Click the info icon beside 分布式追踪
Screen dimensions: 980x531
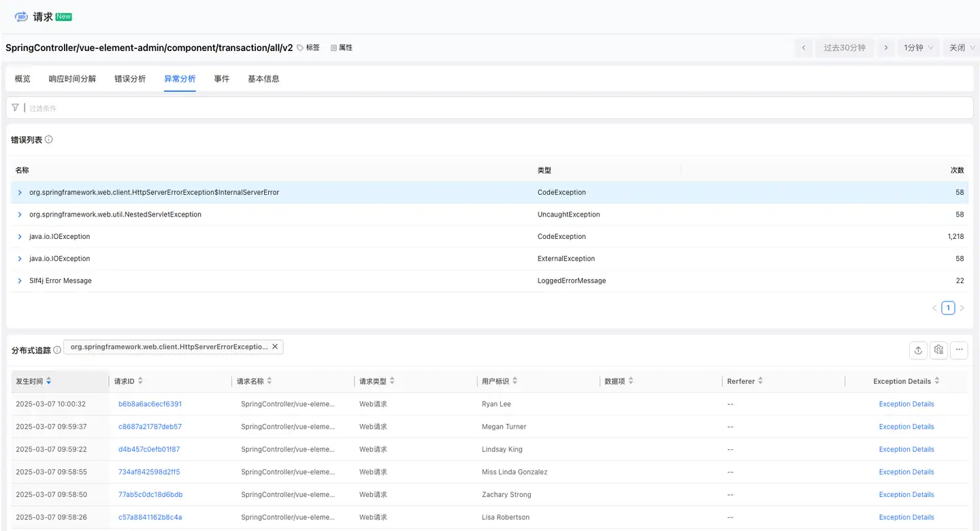point(57,350)
